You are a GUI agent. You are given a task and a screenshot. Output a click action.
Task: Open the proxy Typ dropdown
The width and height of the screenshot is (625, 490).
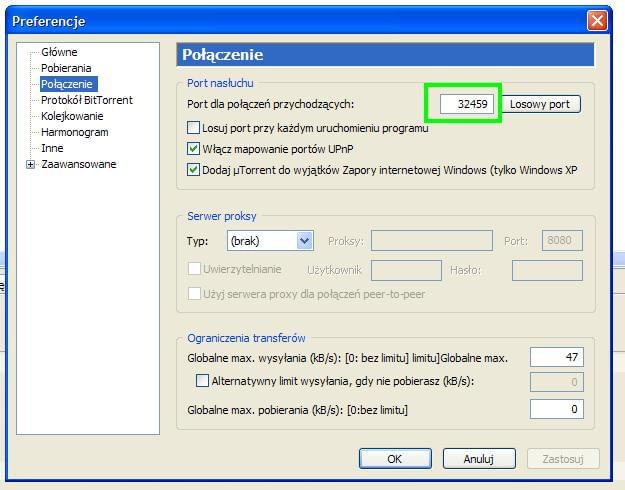point(304,241)
